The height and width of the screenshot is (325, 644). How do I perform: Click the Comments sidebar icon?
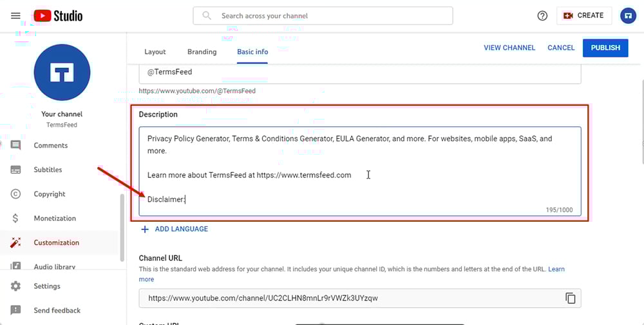(x=15, y=145)
